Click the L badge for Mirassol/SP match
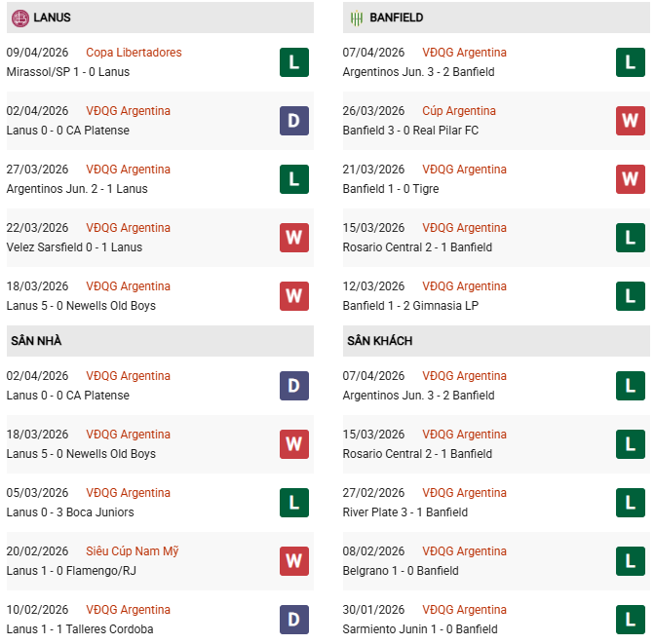 pyautogui.click(x=294, y=62)
